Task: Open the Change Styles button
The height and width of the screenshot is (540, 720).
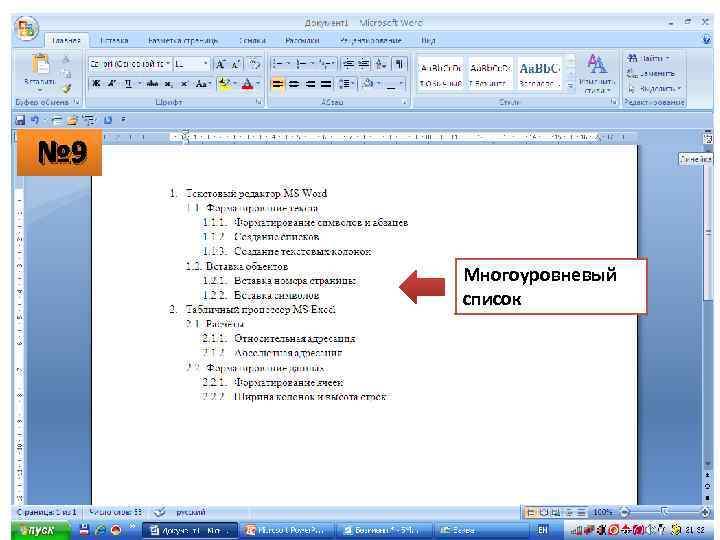Action: coord(596,74)
